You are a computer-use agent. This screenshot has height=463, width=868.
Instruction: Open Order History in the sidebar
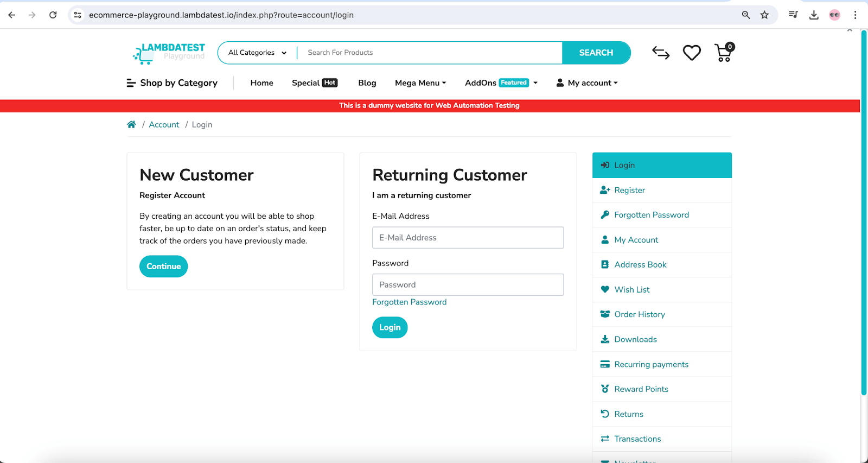pos(662,314)
